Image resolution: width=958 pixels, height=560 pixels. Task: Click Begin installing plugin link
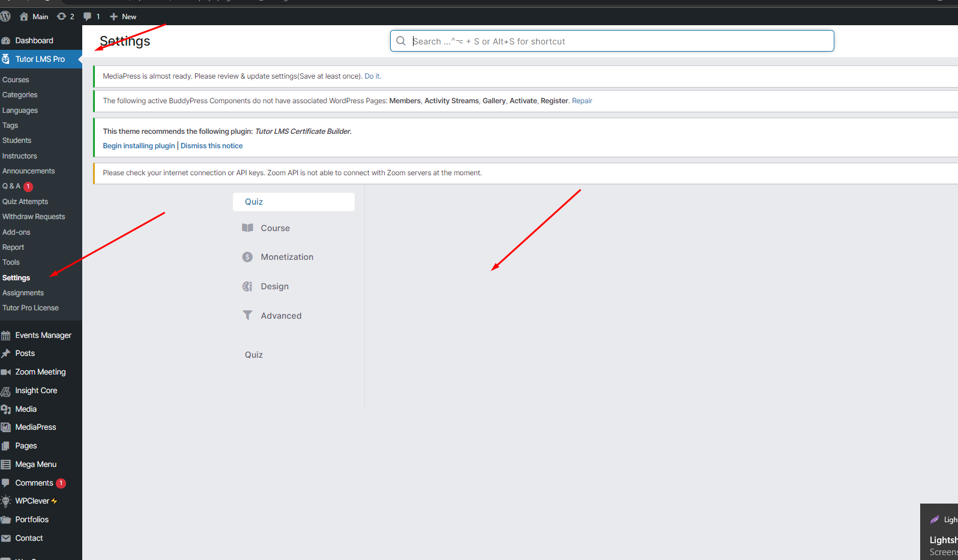point(139,146)
